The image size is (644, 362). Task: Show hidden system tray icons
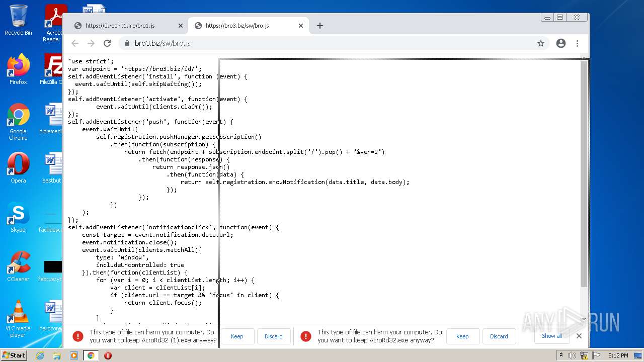pos(561,355)
